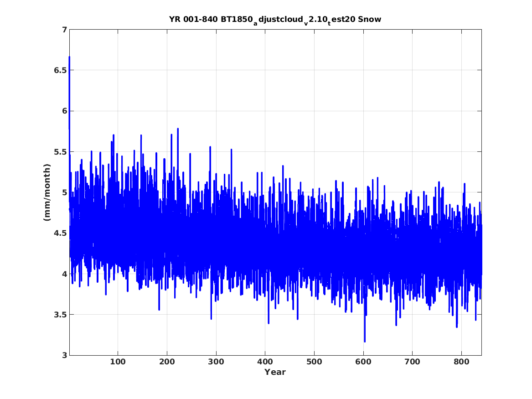
Task: Click the x-axis tick label '400'
Action: pyautogui.click(x=265, y=362)
